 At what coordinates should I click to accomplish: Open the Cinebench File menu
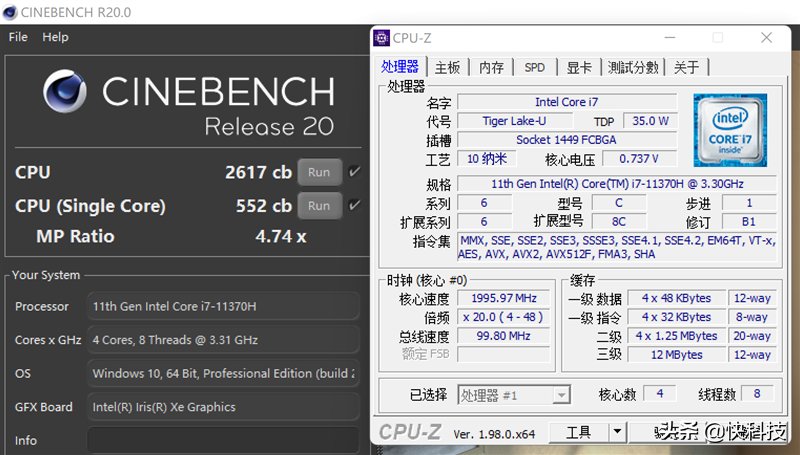18,37
